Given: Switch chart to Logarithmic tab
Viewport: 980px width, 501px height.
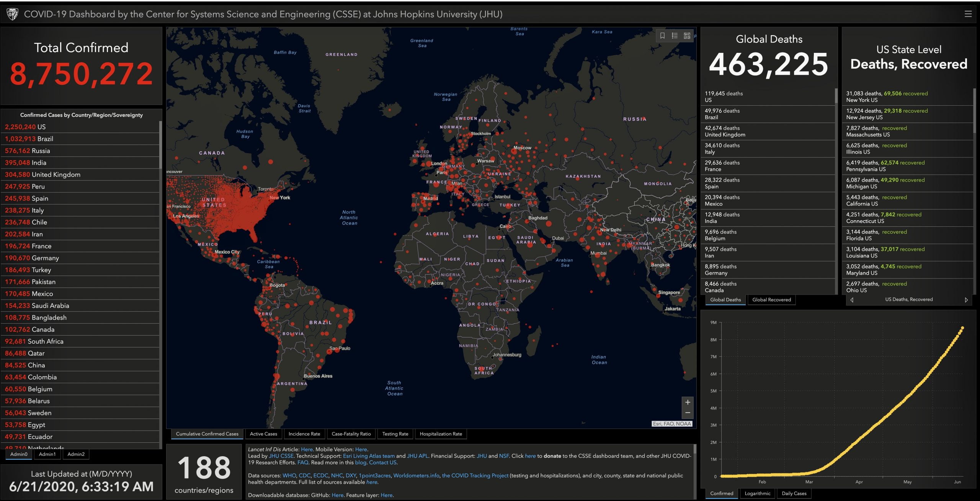Looking at the screenshot, I should pyautogui.click(x=758, y=494).
